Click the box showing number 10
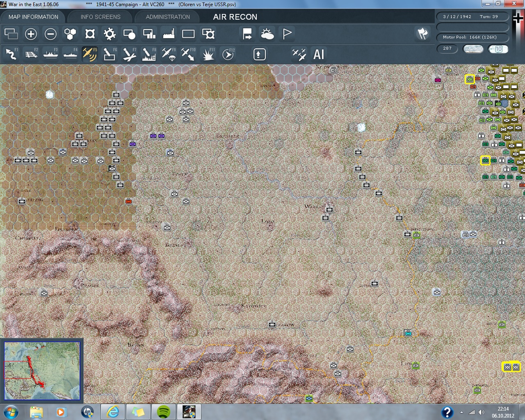Screen dimensions: 525x420 pyautogui.click(x=498, y=49)
